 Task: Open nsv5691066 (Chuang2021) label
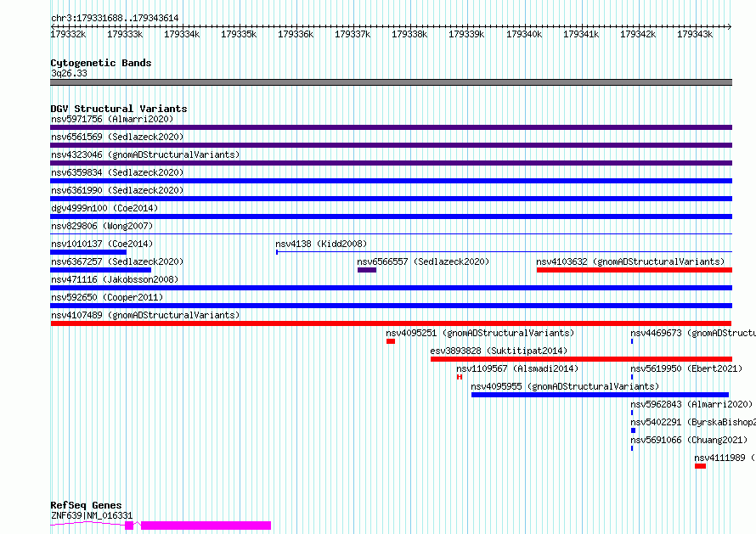(689, 440)
